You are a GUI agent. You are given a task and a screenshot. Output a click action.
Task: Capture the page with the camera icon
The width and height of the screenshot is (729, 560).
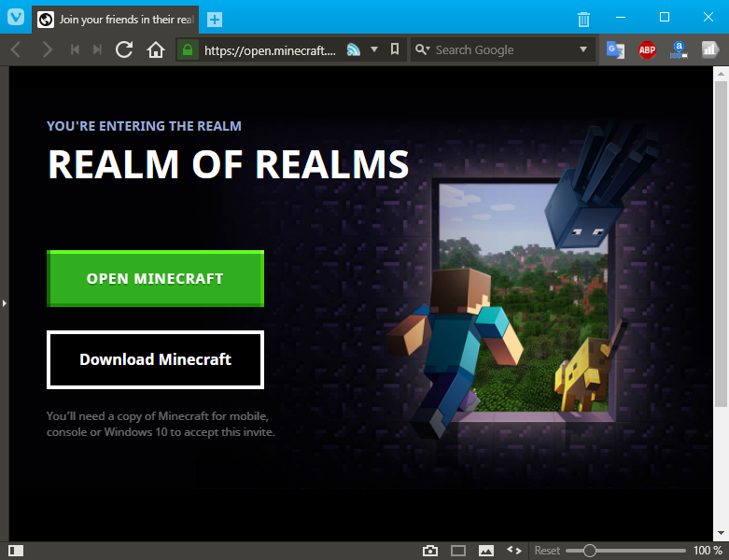click(x=430, y=551)
